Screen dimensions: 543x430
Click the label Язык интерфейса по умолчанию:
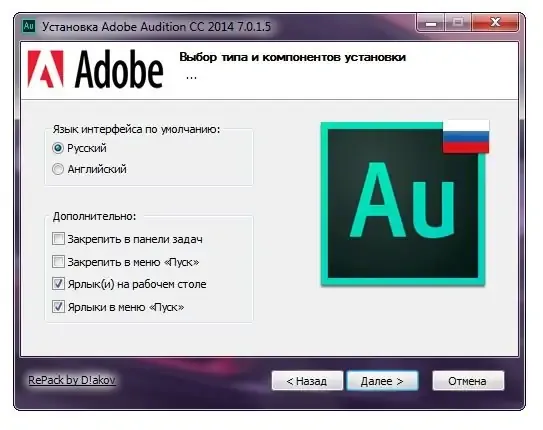coord(136,129)
